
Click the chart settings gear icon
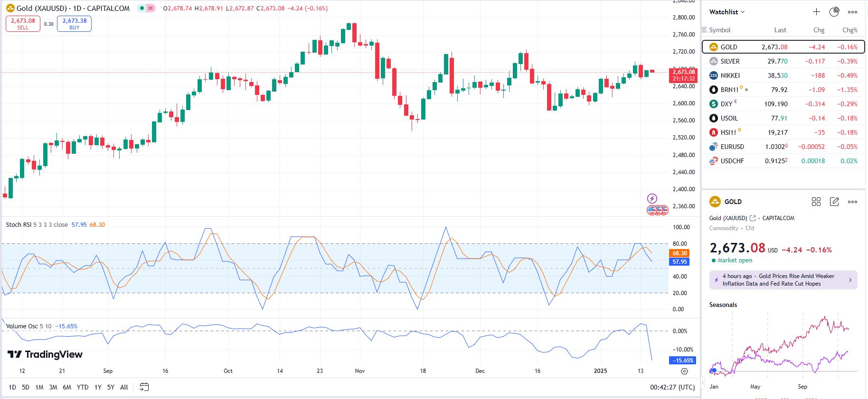pyautogui.click(x=684, y=371)
